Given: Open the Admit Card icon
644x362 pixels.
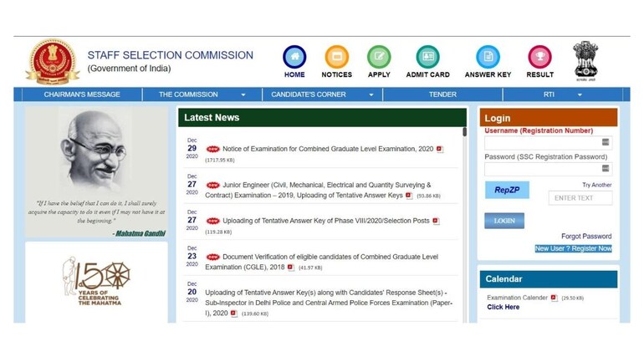Looking at the screenshot, I should [x=427, y=57].
